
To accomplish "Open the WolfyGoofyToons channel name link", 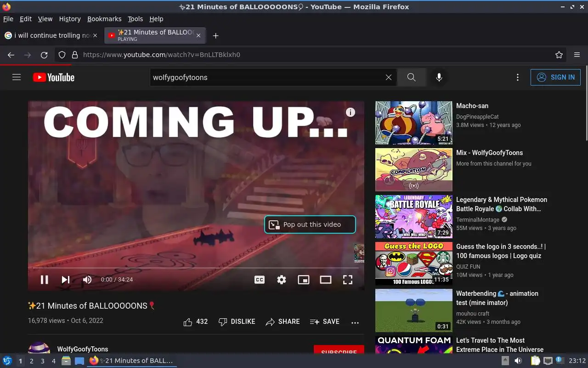I will click(83, 349).
